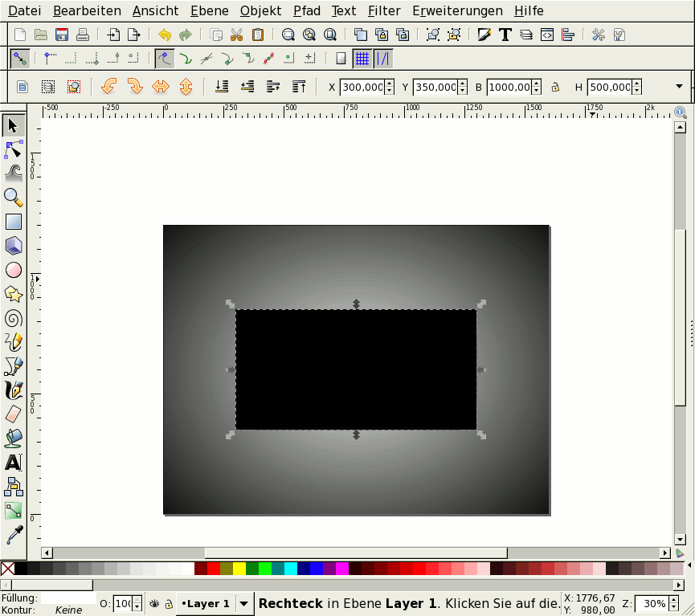
Task: Click the Undo arrow icon
Action: [x=165, y=35]
